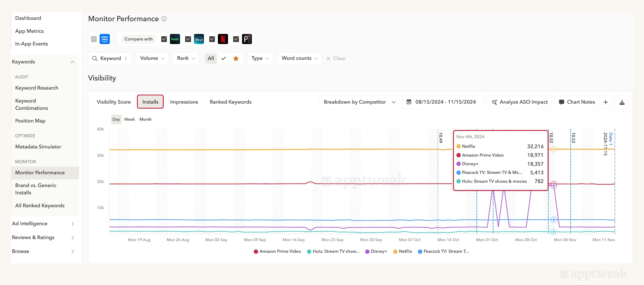The width and height of the screenshot is (644, 285).
Task: Select the Week view tab
Action: 129,119
